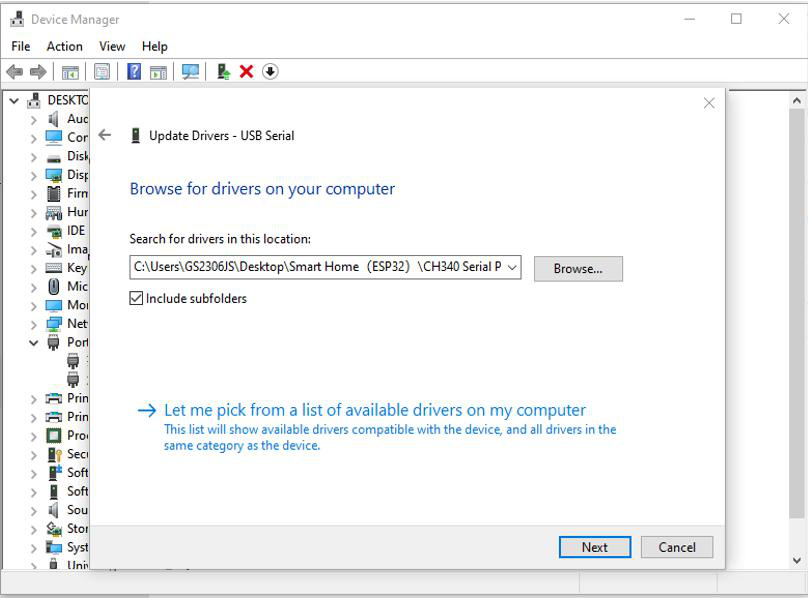The image size is (808, 598).
Task: Open the Action menu
Action: pyautogui.click(x=64, y=46)
